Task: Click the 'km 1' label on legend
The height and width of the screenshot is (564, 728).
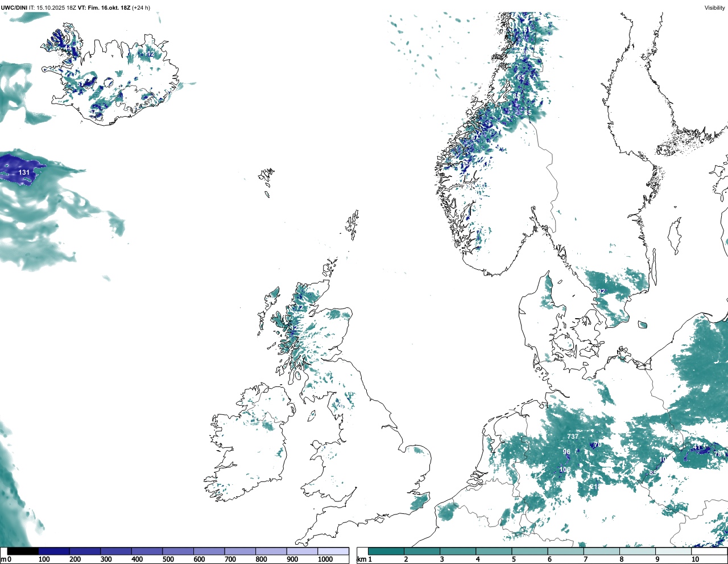Action: 364,559
